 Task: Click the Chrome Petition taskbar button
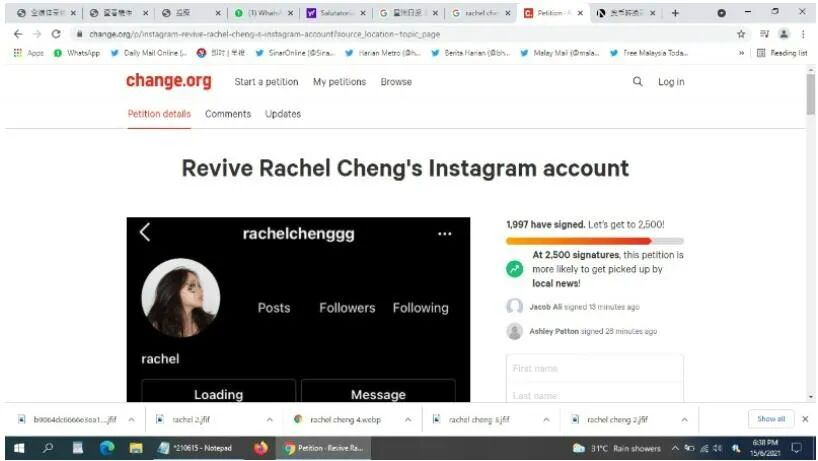(323, 448)
